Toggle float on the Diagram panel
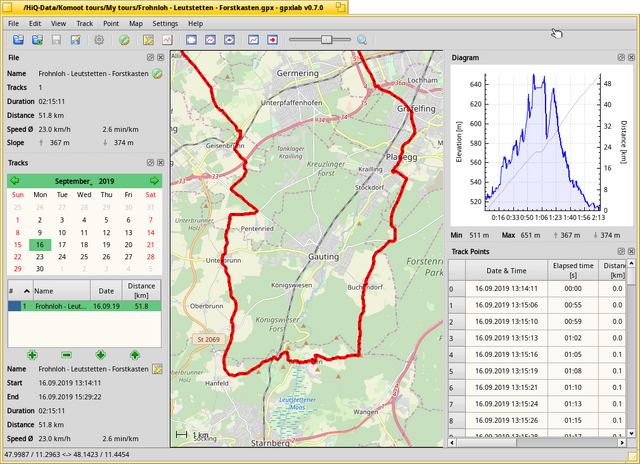 [621, 58]
